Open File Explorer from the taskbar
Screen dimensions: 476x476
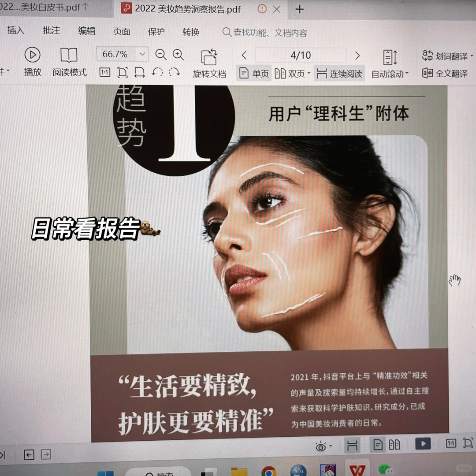pyautogui.click(x=239, y=472)
